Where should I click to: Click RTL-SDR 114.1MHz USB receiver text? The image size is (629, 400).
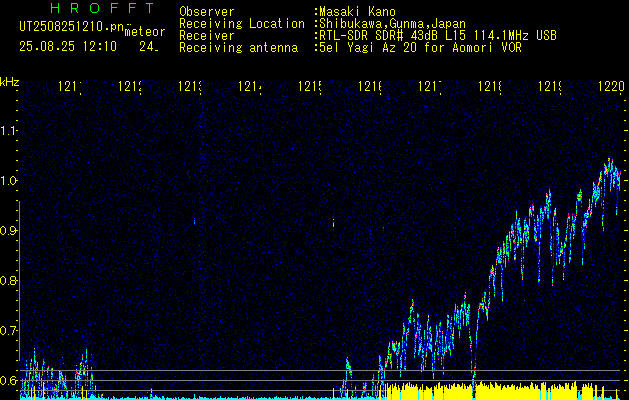coord(438,36)
